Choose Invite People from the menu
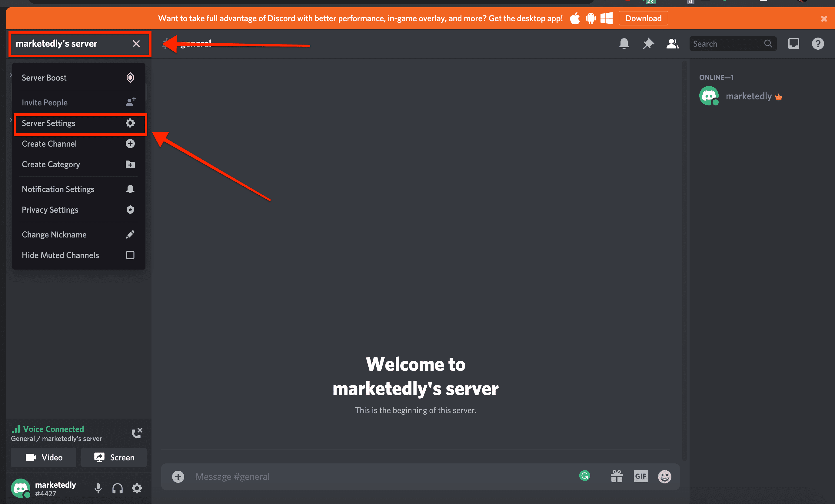Image resolution: width=835 pixels, height=504 pixels. [x=78, y=102]
